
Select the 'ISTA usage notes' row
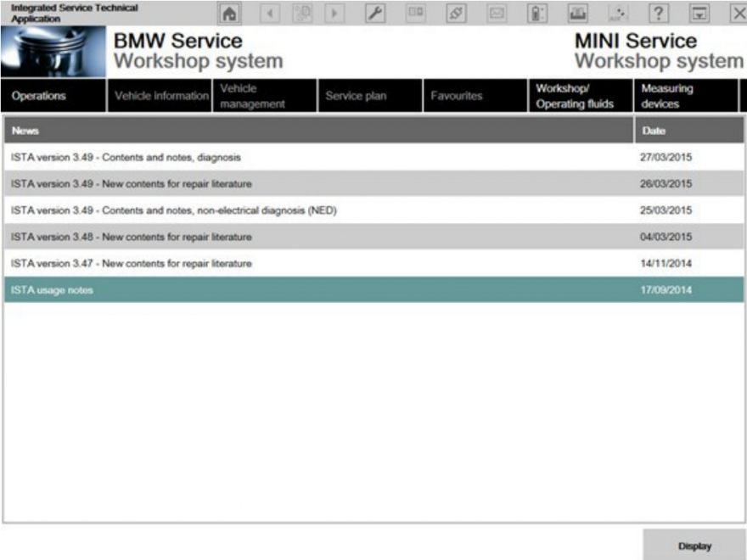pos(374,290)
